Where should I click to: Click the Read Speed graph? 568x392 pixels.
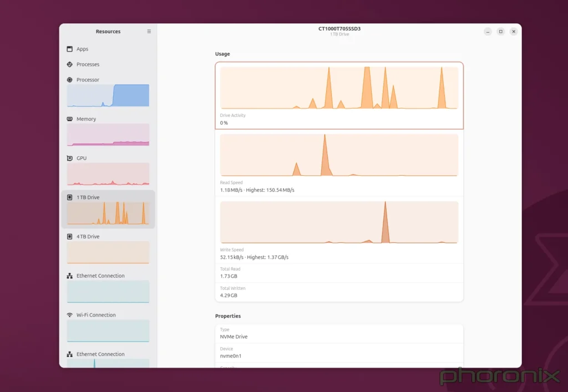click(339, 155)
